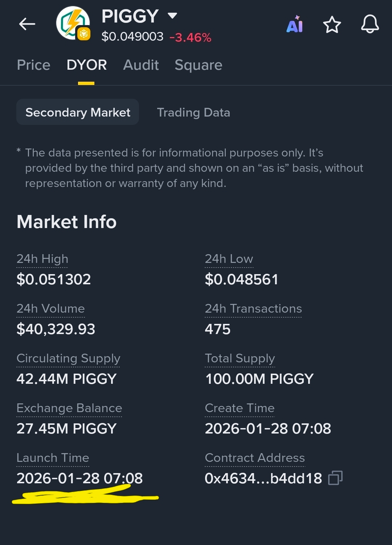The image size is (392, 545).
Task: Tap the BNB chain badge on logo
Action: [84, 34]
